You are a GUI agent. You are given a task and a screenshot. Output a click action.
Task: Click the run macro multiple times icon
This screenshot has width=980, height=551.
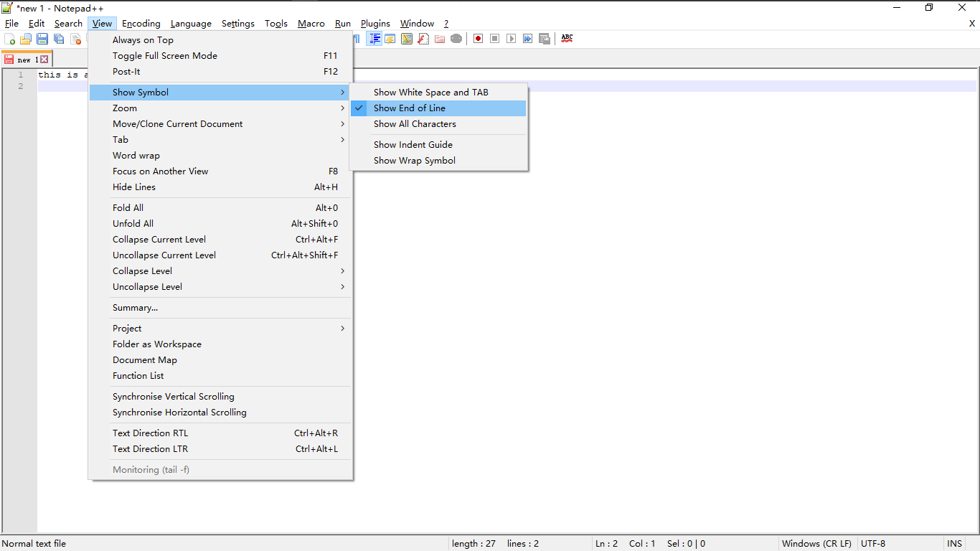(x=528, y=38)
